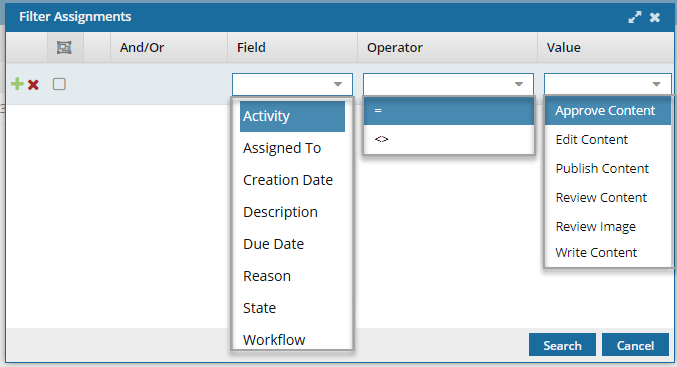Close the Filter Assignments dialog
Screen dimensions: 677x367
pos(655,17)
